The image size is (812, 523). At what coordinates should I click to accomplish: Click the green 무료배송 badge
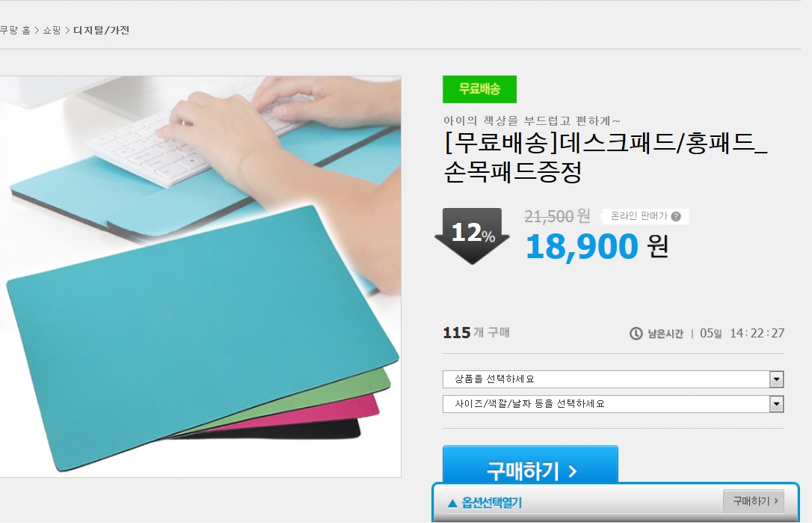[x=479, y=89]
